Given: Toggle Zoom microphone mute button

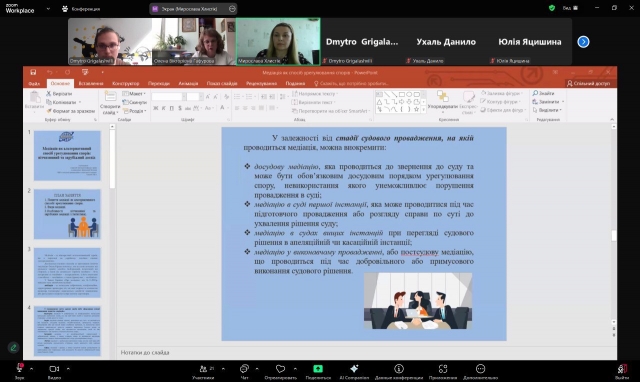Looking at the screenshot, I should (x=19, y=369).
